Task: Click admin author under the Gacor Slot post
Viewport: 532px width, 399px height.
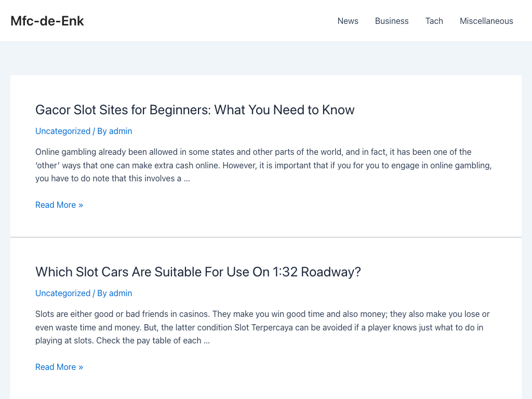Action: pyautogui.click(x=121, y=131)
